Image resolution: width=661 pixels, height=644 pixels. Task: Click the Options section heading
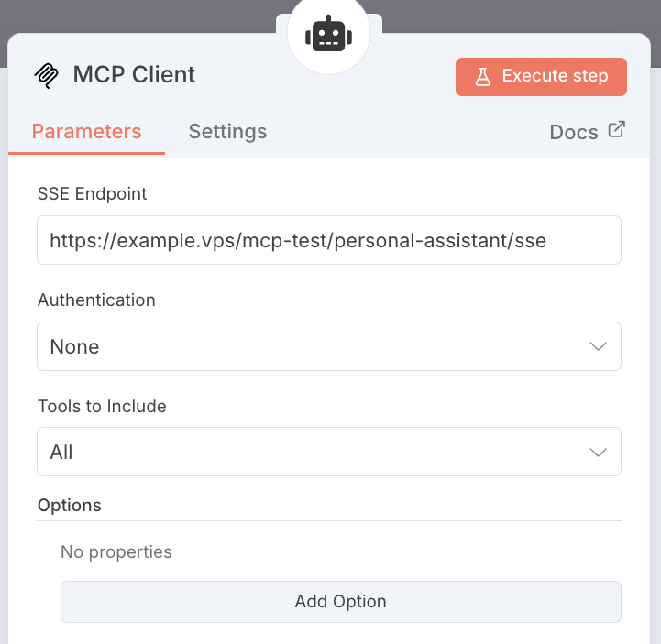click(x=70, y=506)
